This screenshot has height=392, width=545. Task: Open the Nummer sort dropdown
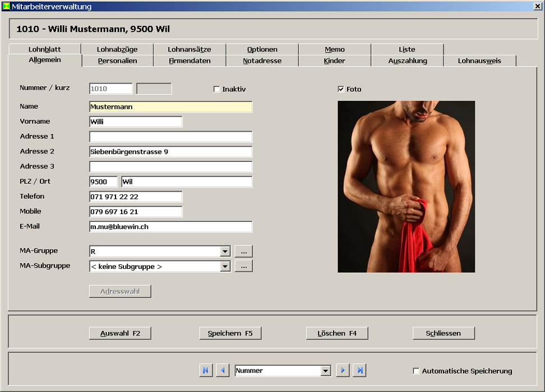(326, 371)
